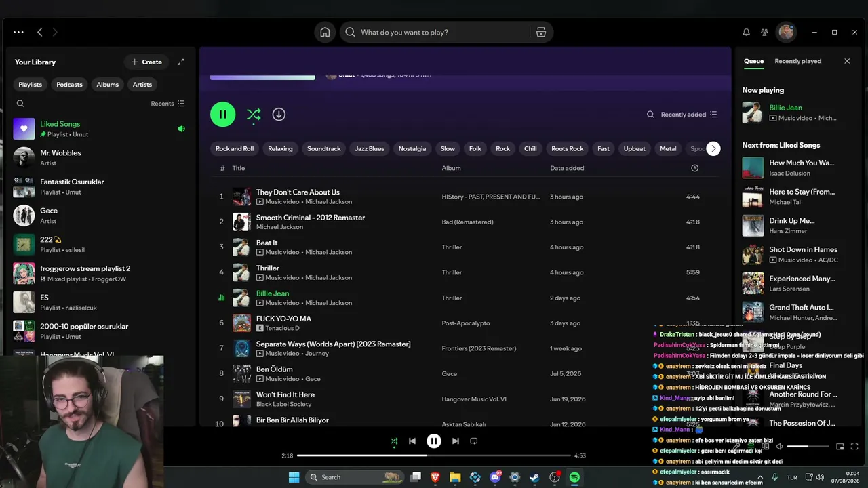Sort tracks by duration clock column
This screenshot has height=488, width=868.
[x=694, y=168]
